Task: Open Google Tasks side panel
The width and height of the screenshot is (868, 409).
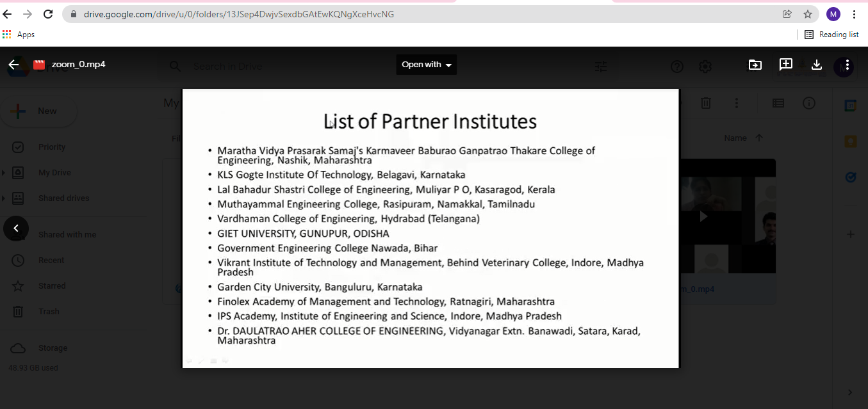Action: coord(851,177)
